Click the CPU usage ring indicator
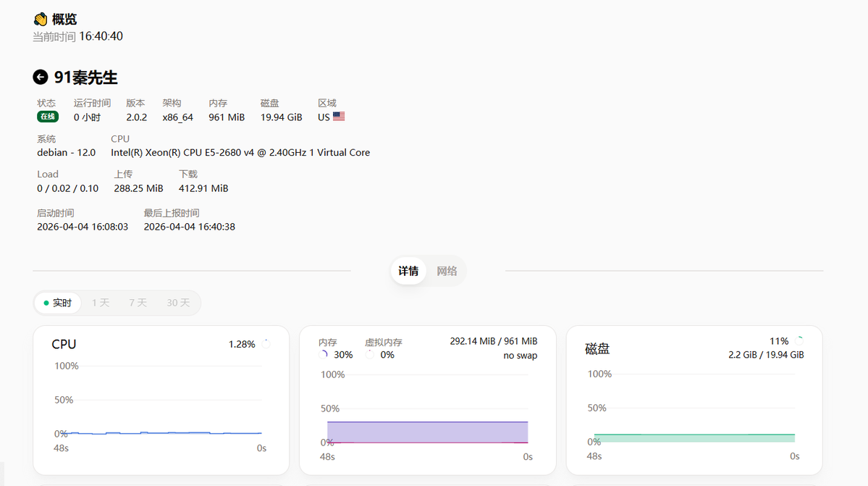 pos(266,344)
